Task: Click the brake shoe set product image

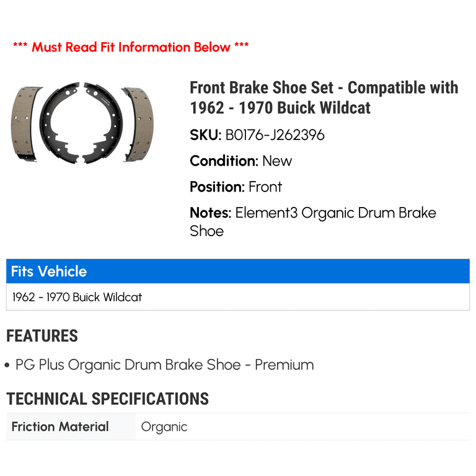Action: [82, 123]
